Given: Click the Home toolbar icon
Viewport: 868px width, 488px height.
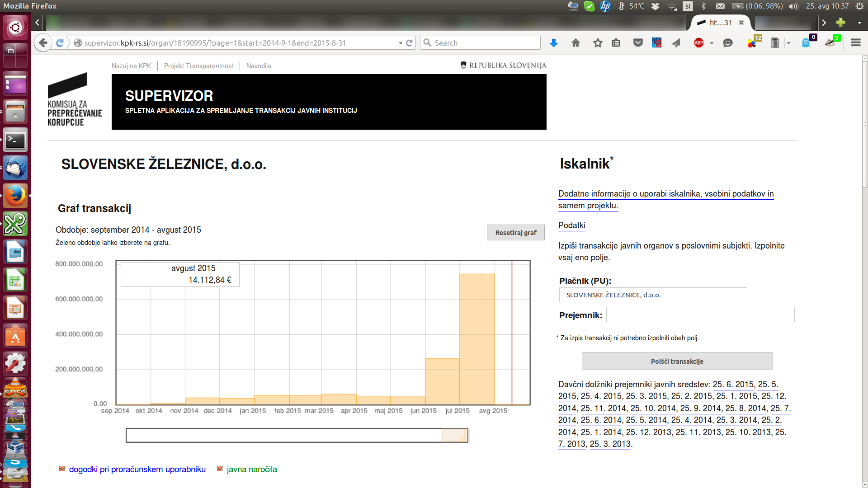Looking at the screenshot, I should click(x=576, y=43).
